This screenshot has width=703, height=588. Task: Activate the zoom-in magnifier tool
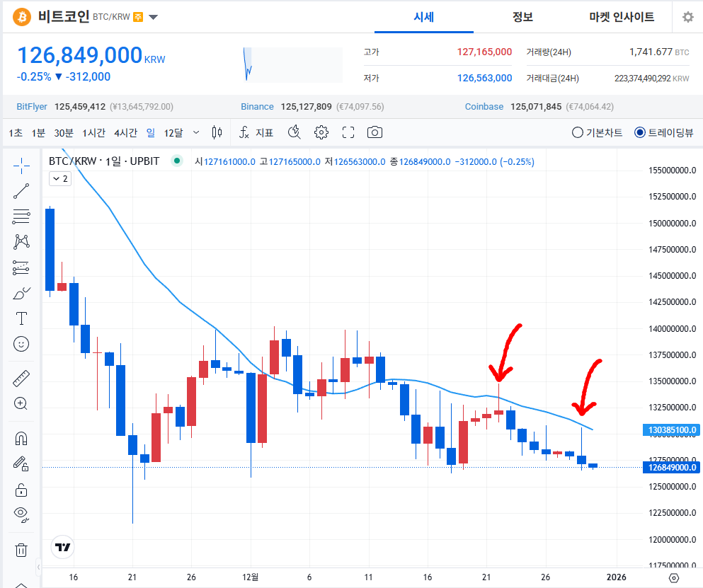(21, 403)
